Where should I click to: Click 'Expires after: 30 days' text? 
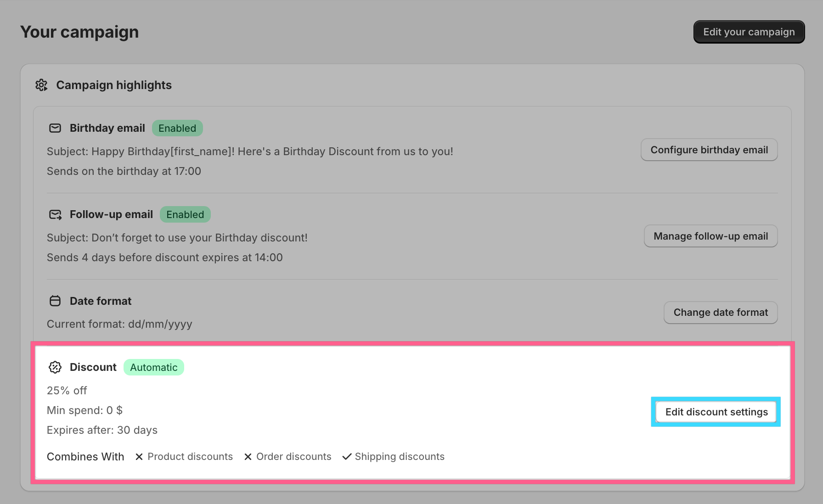point(102,430)
